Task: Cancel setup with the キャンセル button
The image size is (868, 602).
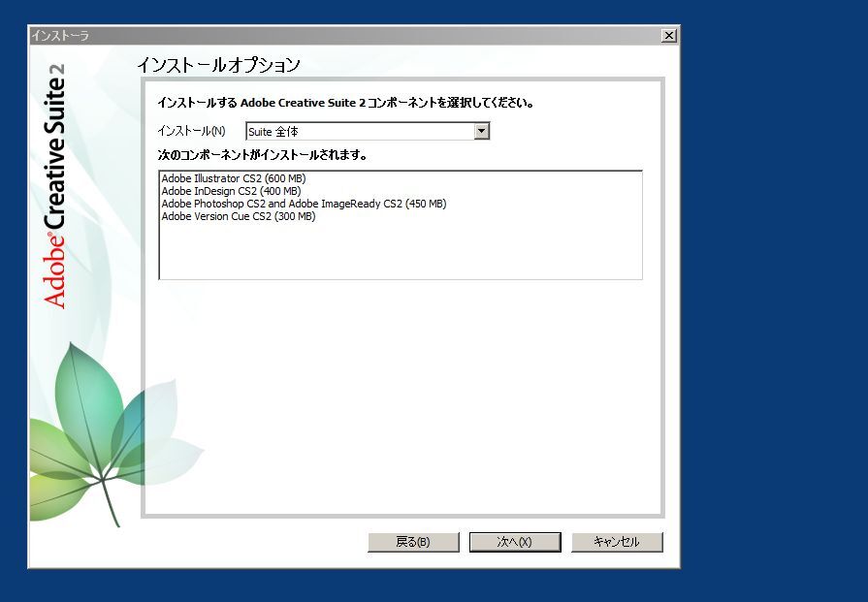Action: (617, 542)
